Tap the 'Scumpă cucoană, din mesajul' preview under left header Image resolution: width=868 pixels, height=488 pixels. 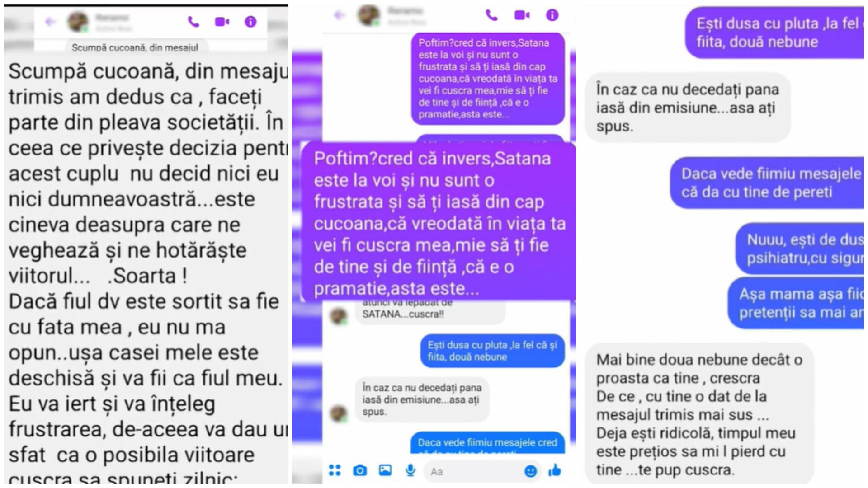pyautogui.click(x=135, y=47)
